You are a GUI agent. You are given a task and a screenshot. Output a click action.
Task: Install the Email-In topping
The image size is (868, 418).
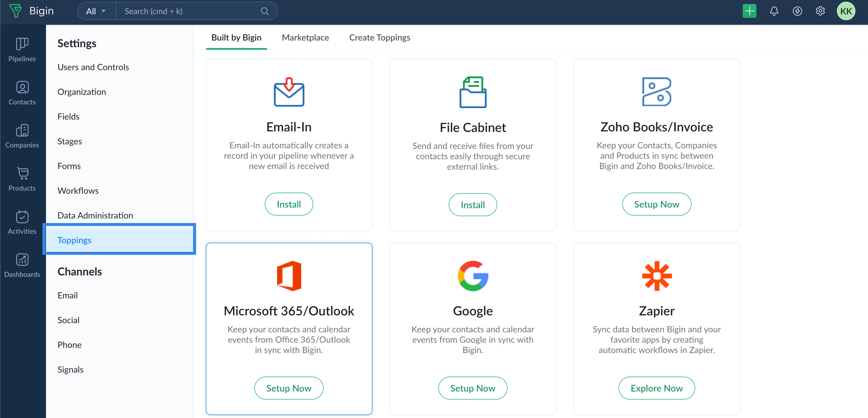[289, 204]
